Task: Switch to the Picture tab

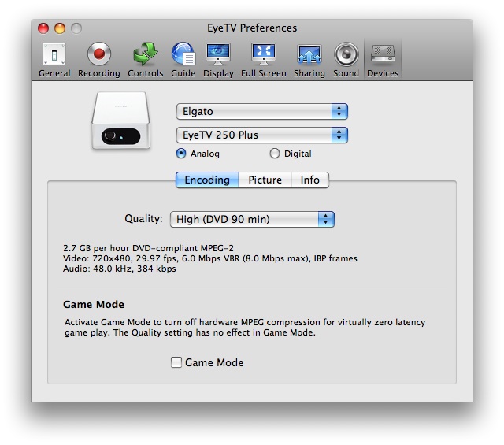Action: (x=265, y=180)
